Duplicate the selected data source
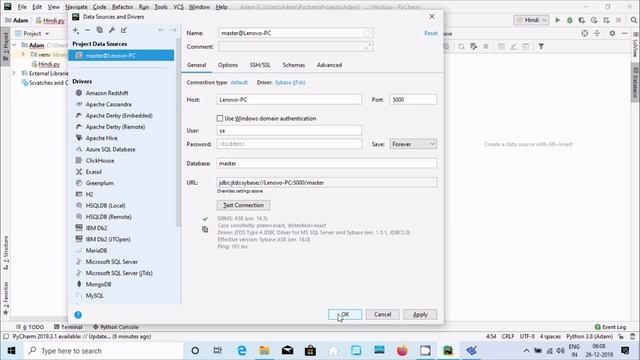640x360 pixels. (99, 30)
